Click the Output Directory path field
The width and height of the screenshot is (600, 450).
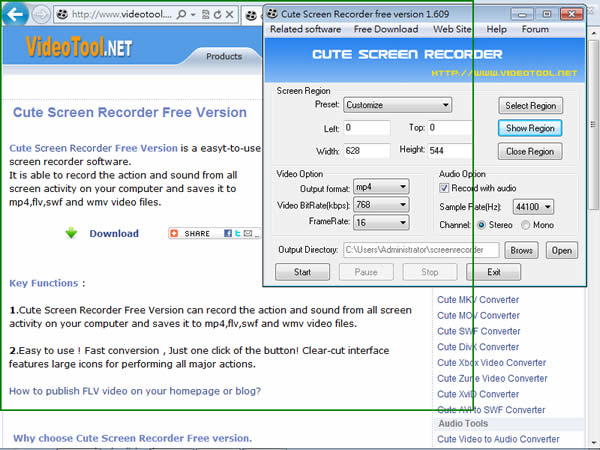(x=421, y=250)
